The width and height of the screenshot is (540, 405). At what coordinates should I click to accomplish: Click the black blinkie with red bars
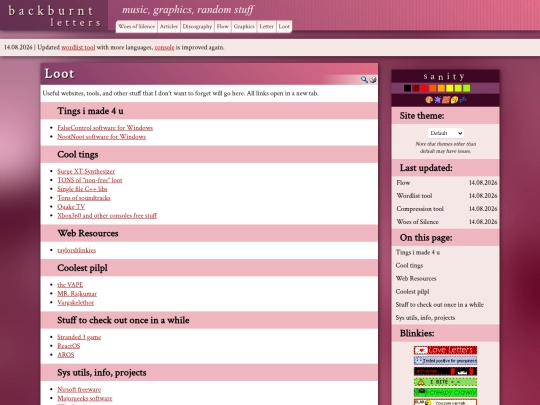coord(445,372)
